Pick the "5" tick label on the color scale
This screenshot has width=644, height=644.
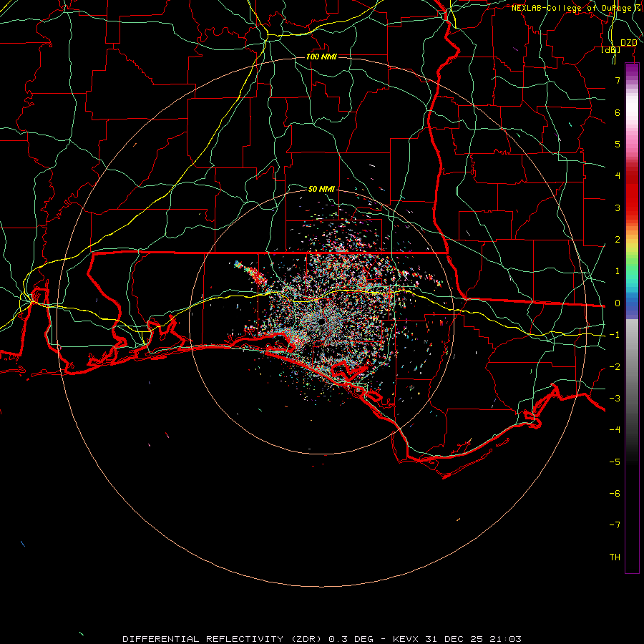click(x=618, y=144)
